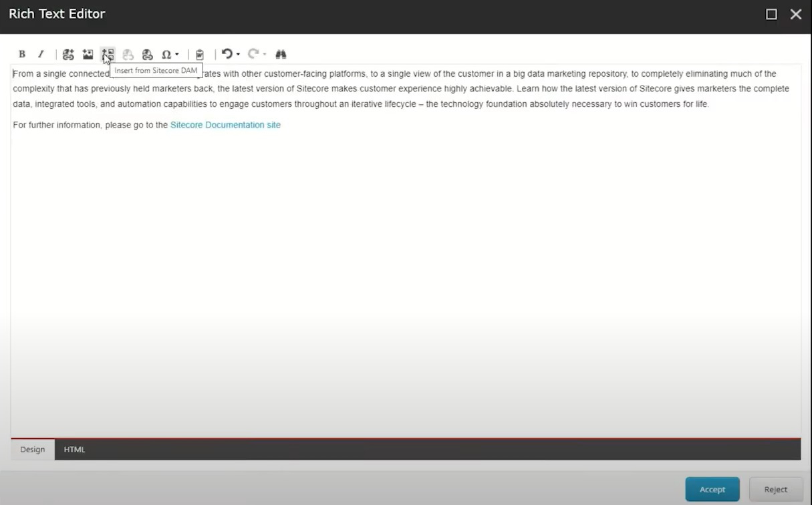Click into the first paragraph text
The width and height of the screenshot is (812, 505).
coord(401,89)
